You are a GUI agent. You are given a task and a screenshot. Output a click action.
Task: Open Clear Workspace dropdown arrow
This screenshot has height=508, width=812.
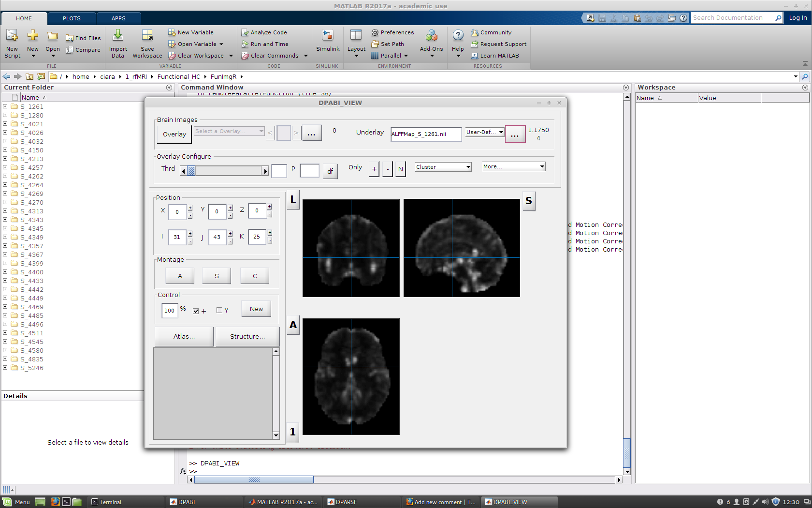(x=231, y=56)
